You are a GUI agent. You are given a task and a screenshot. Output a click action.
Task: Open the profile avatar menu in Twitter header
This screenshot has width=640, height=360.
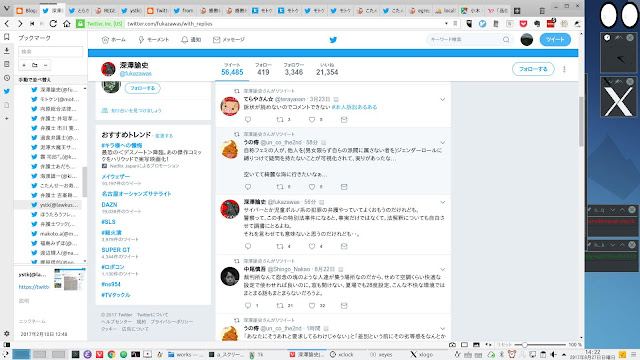point(527,40)
